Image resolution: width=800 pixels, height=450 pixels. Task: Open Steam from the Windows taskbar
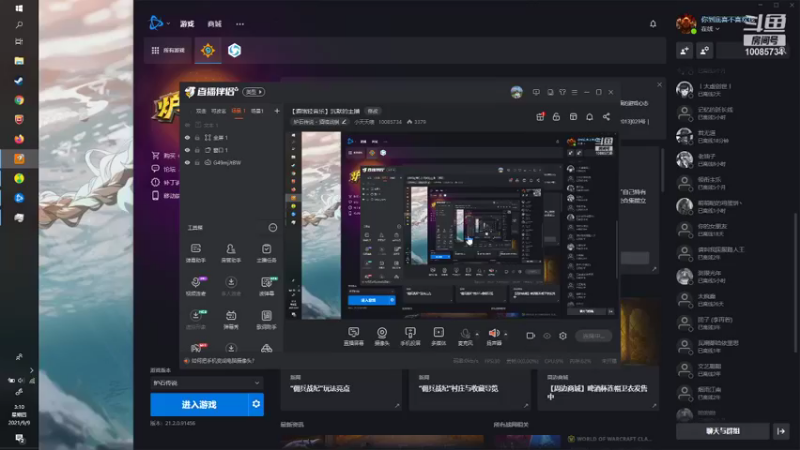(19, 81)
